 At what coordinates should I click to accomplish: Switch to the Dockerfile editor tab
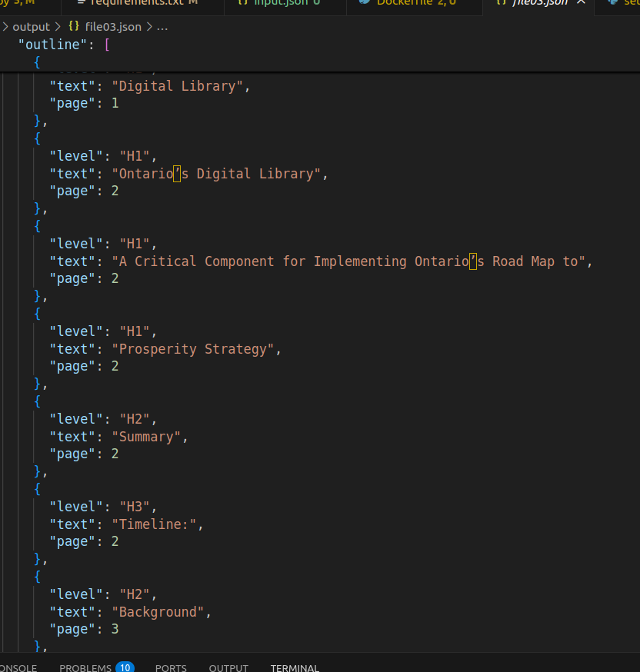414,5
